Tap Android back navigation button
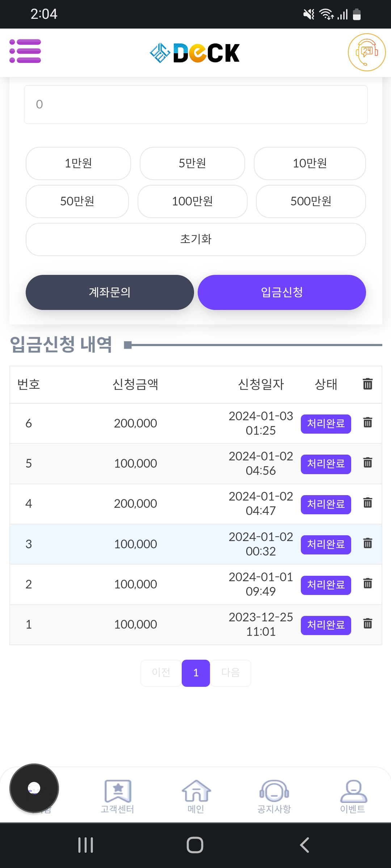This screenshot has height=868, width=391. [304, 845]
